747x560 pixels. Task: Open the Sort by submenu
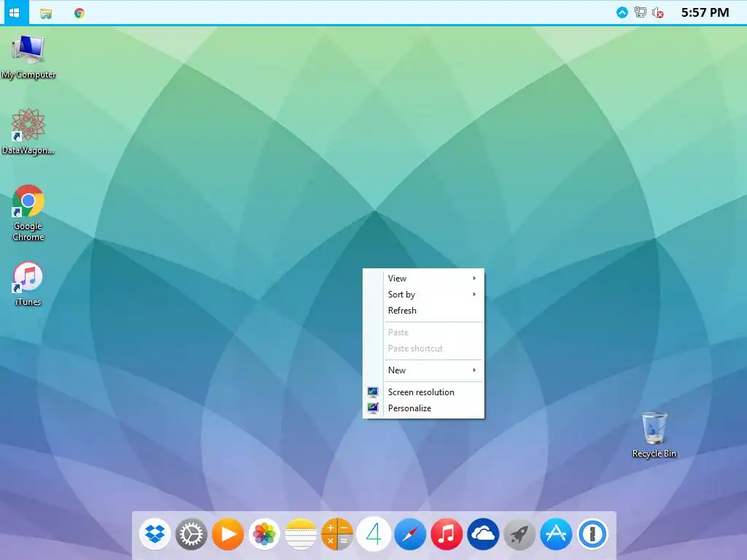[x=424, y=295]
